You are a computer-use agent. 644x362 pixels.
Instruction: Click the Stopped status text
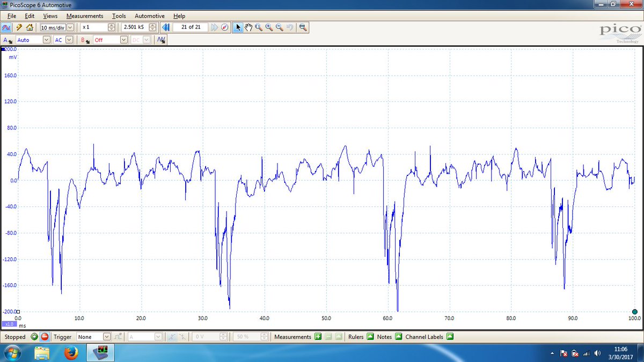pyautogui.click(x=15, y=337)
